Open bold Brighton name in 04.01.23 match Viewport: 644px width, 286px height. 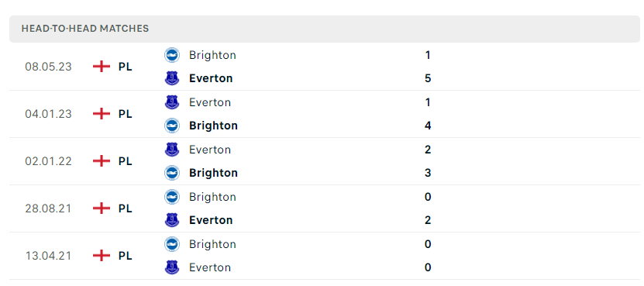tap(213, 126)
